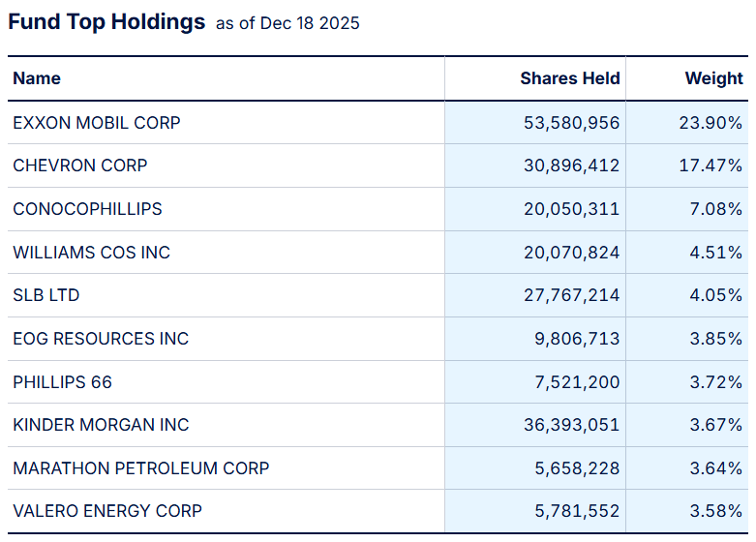The image size is (756, 542).
Task: Select the Exxon Mobil Corp holding
Action: 97,123
